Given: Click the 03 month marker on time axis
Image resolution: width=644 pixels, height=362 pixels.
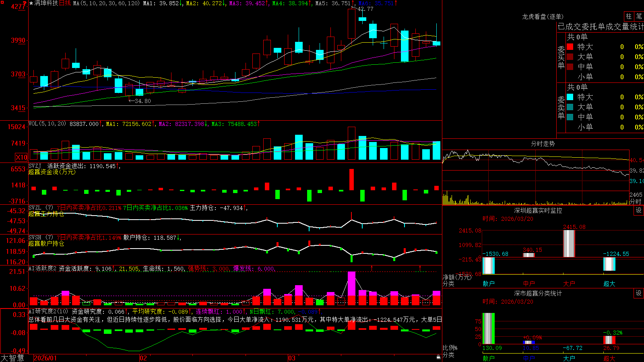Looking at the screenshot, I should point(292,358).
